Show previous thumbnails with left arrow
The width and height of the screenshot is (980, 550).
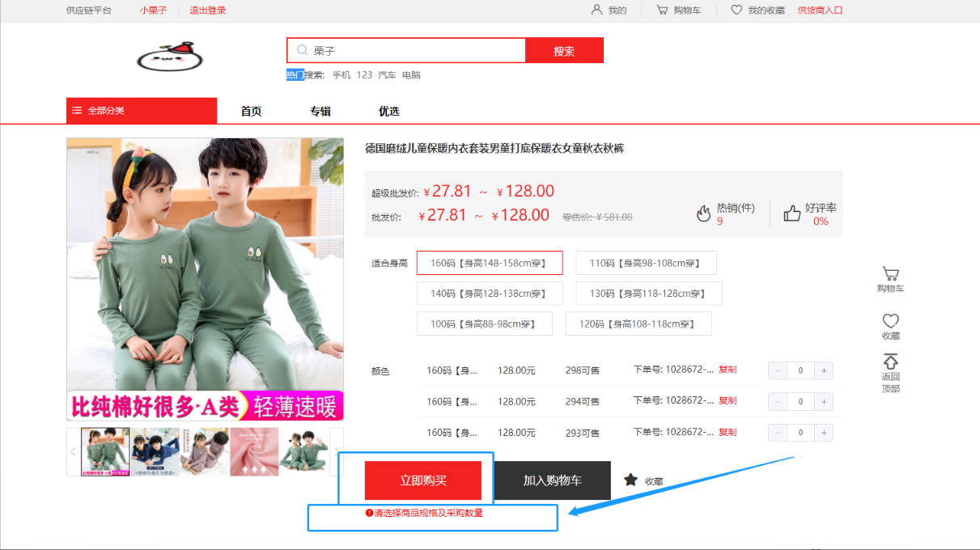click(x=73, y=451)
